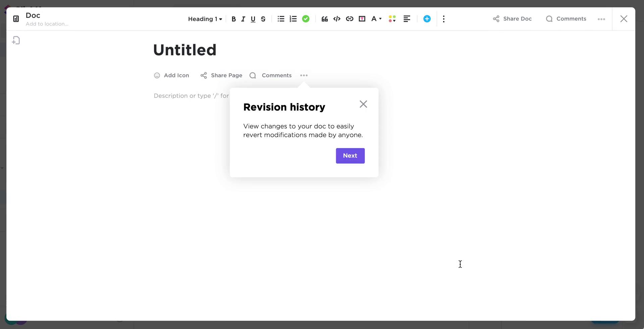Open Comments in the doc header
Image resolution: width=644 pixels, height=329 pixels.
566,19
